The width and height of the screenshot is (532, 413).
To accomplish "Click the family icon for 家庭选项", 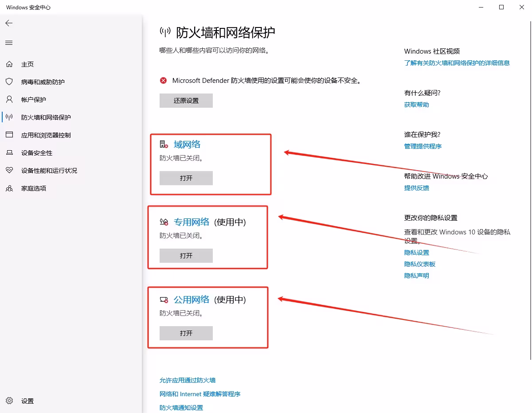I will click(x=9, y=188).
